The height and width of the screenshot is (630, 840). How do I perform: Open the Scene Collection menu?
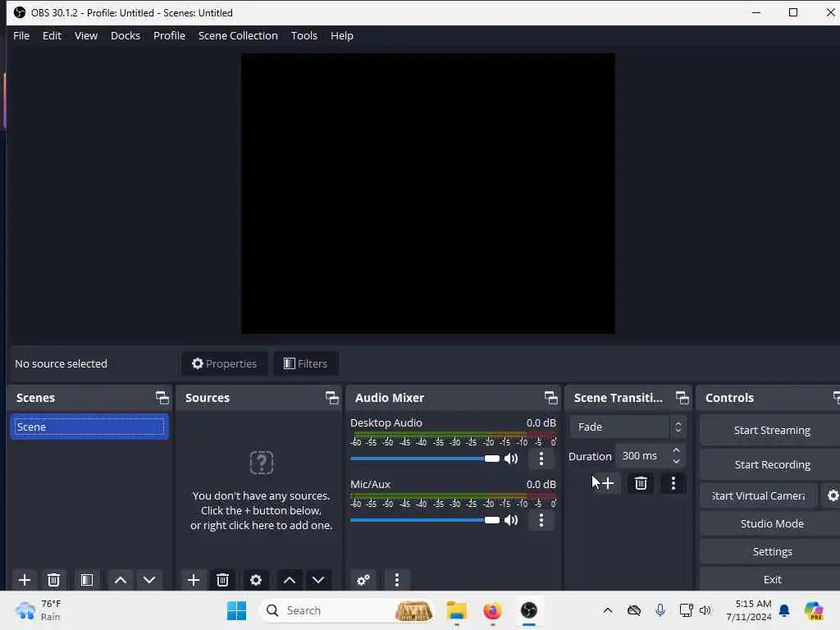238,35
